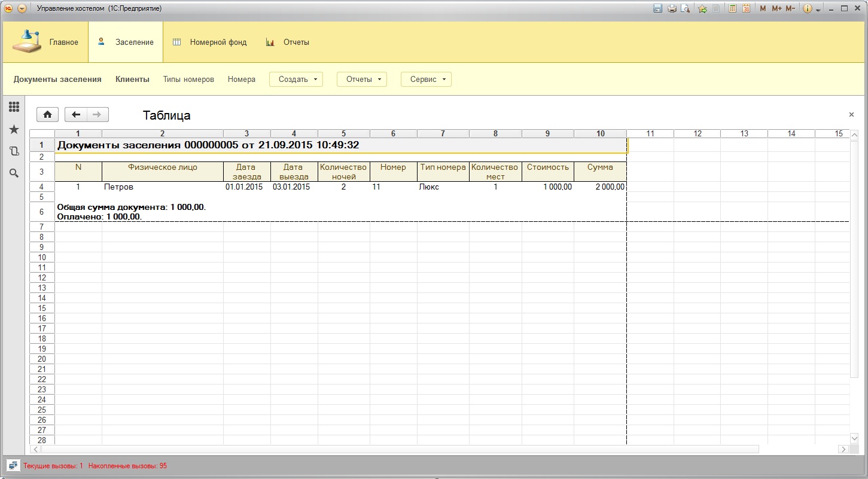Select the title cell Документы заселения 000000005
Screen dimensions: 868x479
coord(341,145)
